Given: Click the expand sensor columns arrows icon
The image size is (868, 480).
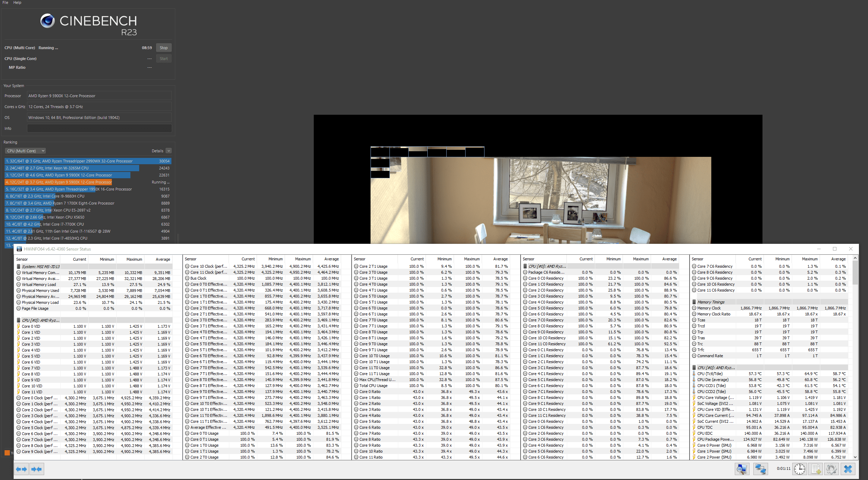Looking at the screenshot, I should tap(21, 469).
